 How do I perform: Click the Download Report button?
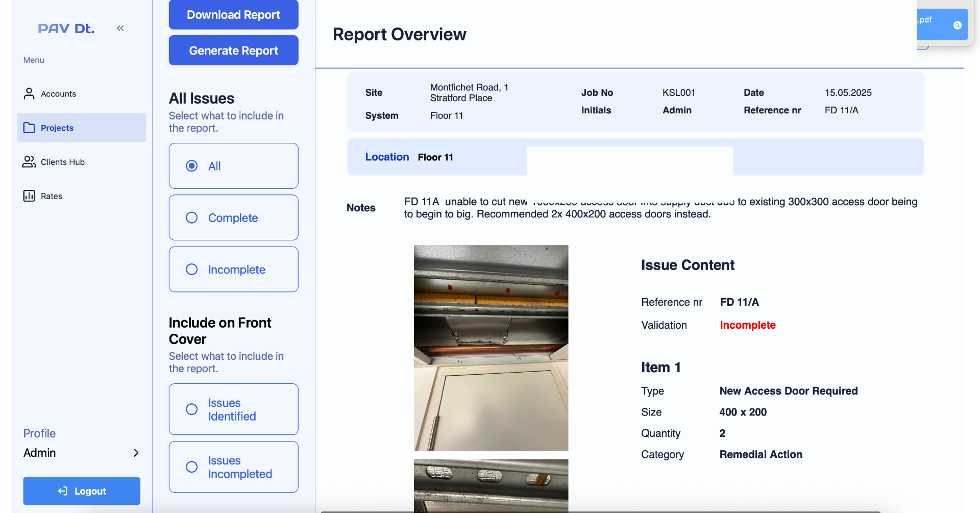[x=234, y=15]
